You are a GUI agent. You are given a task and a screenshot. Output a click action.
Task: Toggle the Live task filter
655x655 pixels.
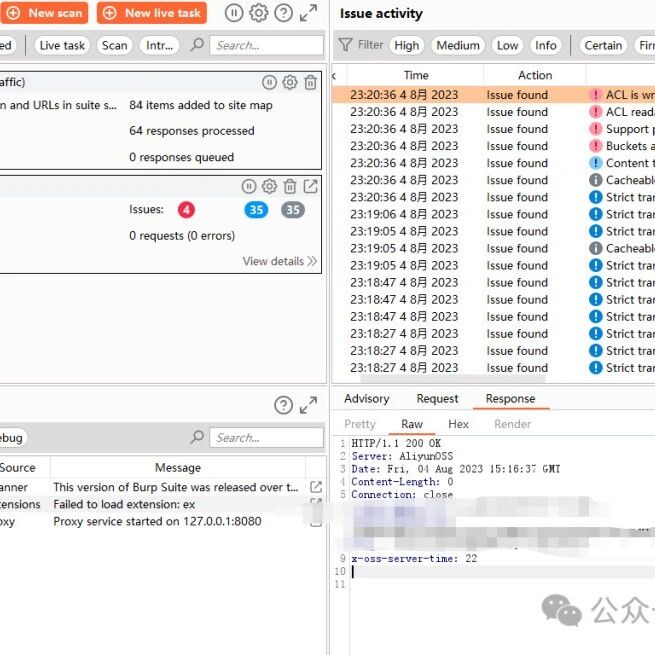62,45
